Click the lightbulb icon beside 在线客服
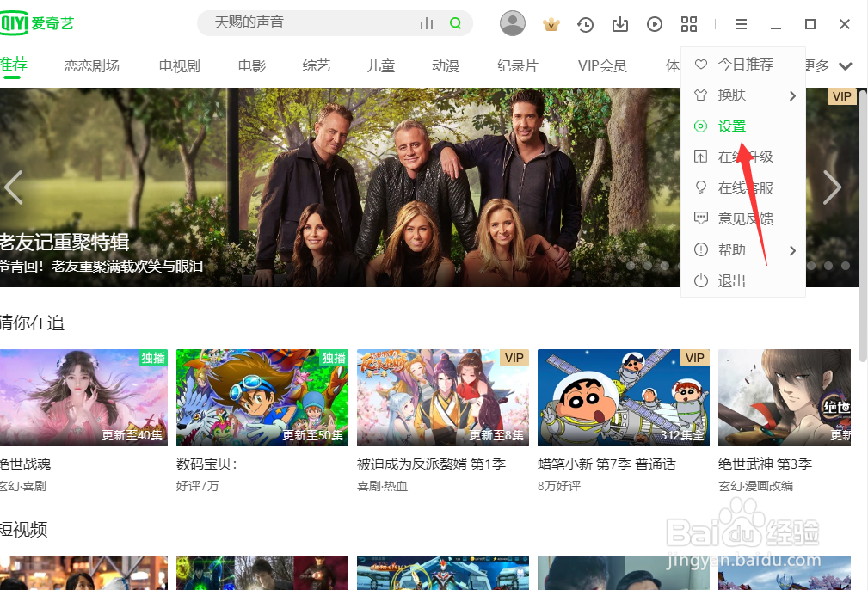Viewport: 868px width, 590px height. point(701,187)
